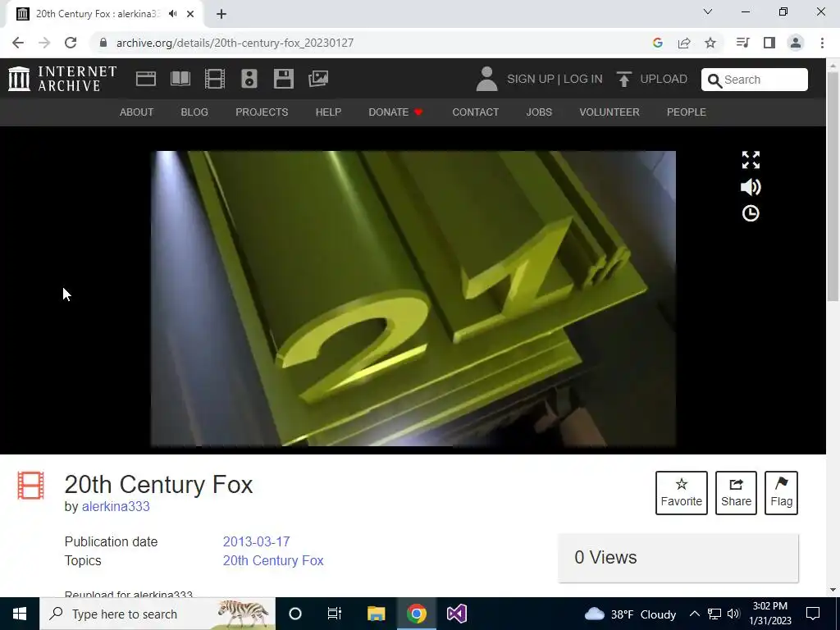Click the address bar URL

(x=235, y=43)
